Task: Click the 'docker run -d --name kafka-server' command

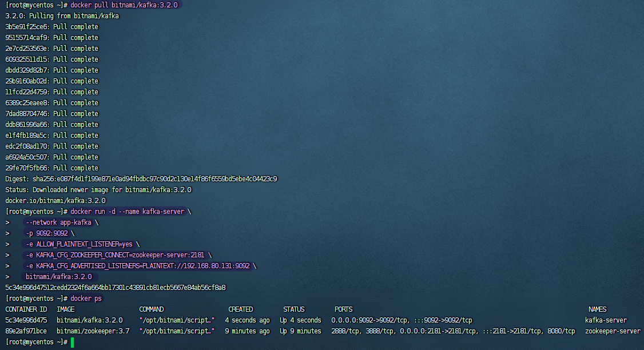Action: click(128, 212)
